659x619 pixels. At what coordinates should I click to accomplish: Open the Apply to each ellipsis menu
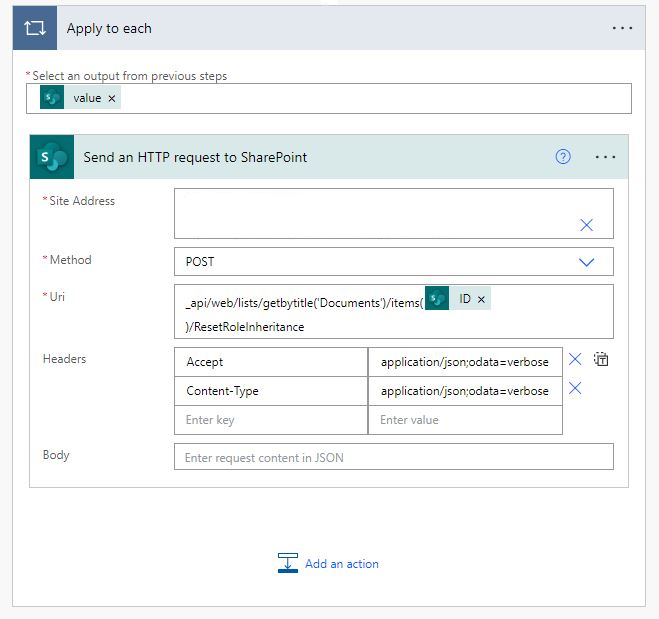(622, 28)
